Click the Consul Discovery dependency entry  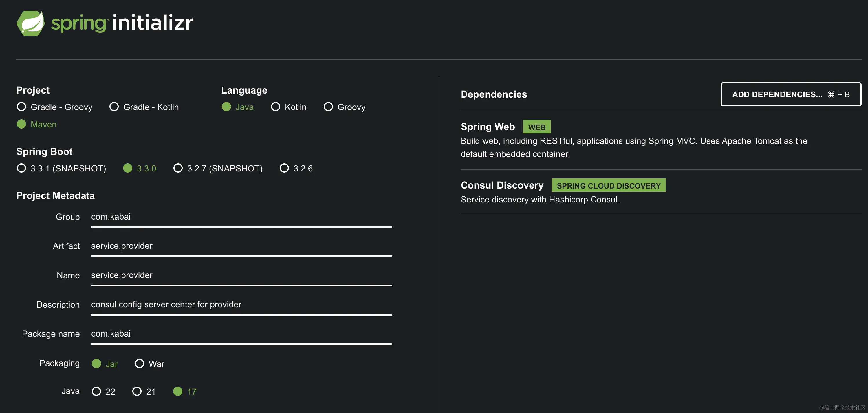(x=502, y=185)
